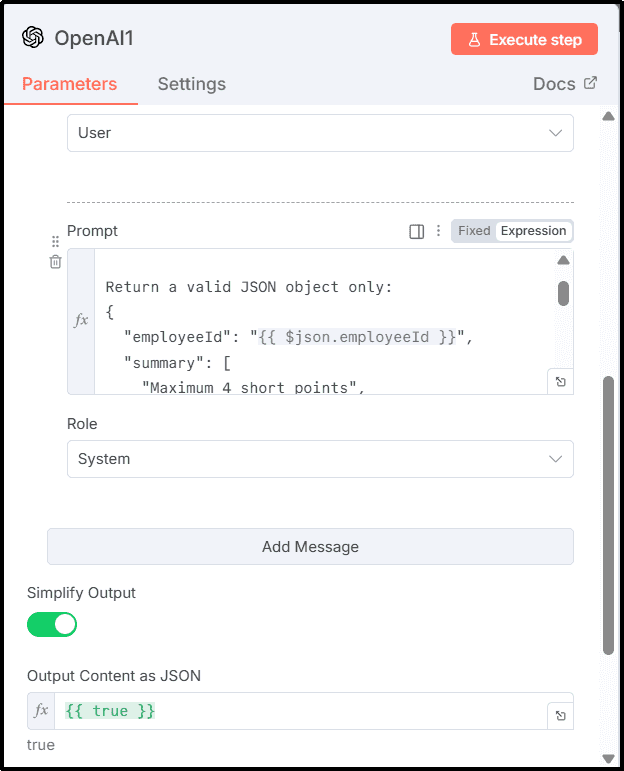Delete the message with the trash icon
The height and width of the screenshot is (771, 624).
click(56, 262)
